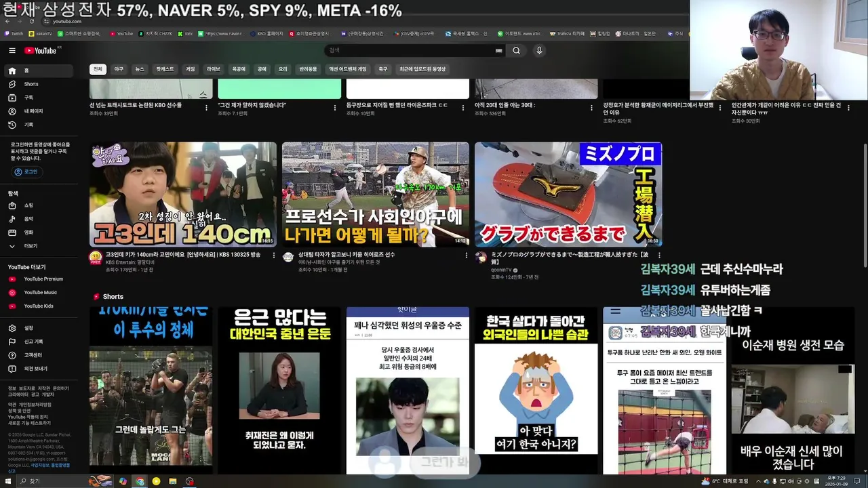868x488 pixels.
Task: Open 기록 history in sidebar
Action: pyautogui.click(x=38, y=125)
